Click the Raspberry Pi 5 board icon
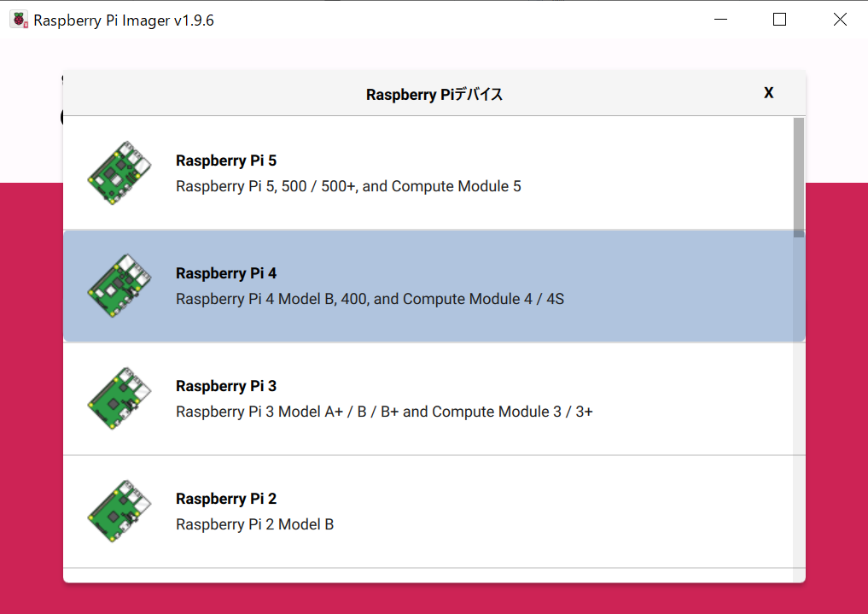Viewport: 868px width, 614px height. tap(119, 173)
